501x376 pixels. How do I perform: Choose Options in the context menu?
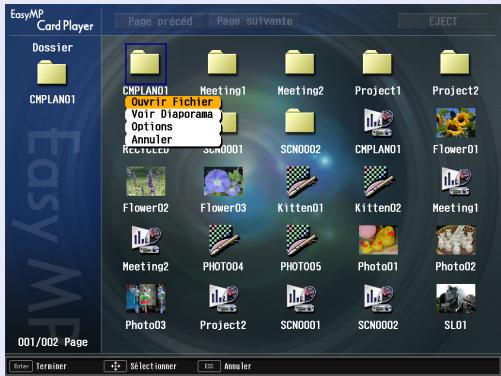(173, 127)
